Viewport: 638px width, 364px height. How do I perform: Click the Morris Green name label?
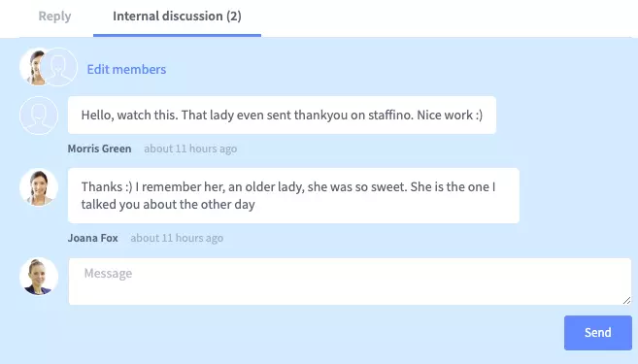pos(100,149)
